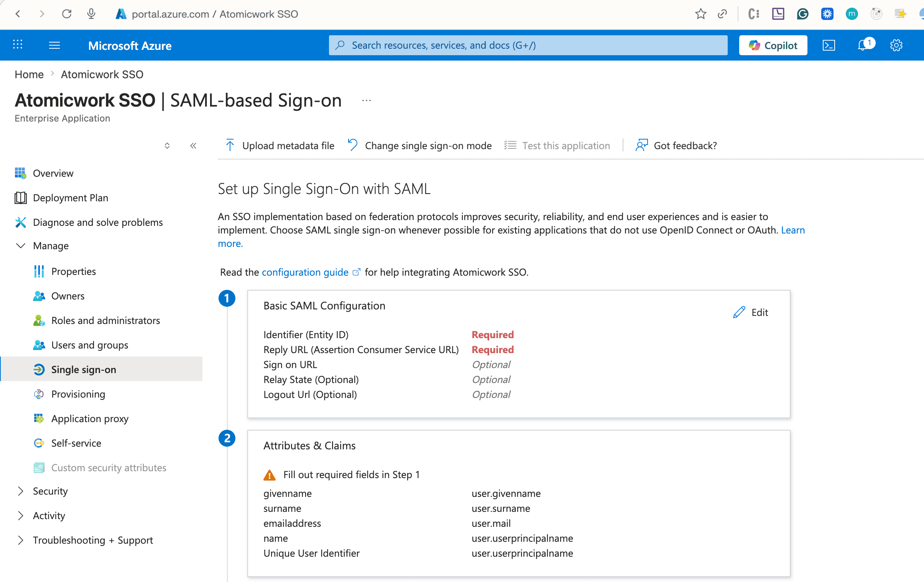Viewport: 924px width, 582px height.
Task: Open Copilot in Azure
Action: coord(773,45)
